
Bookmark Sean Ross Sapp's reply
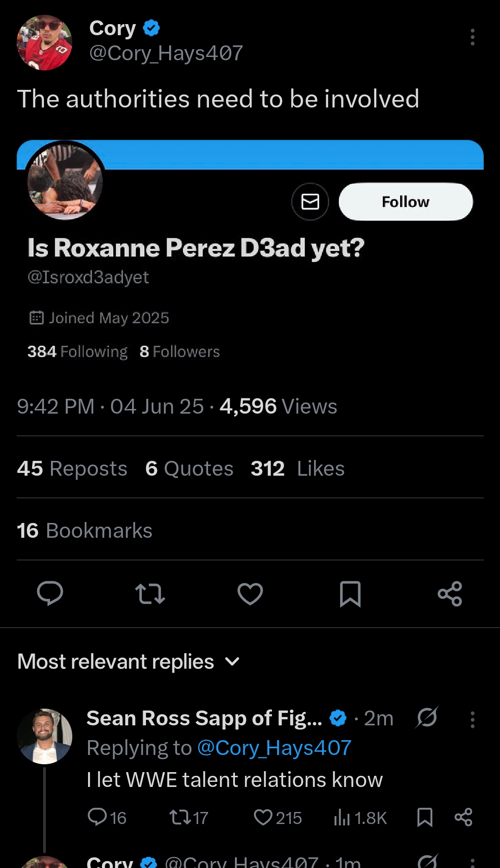tap(424, 817)
